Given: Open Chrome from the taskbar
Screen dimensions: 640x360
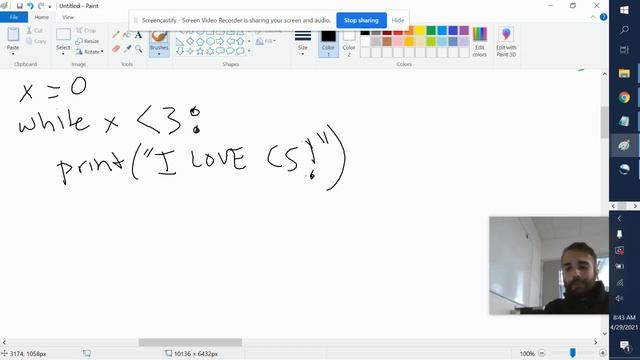Looking at the screenshot, I should 624,98.
